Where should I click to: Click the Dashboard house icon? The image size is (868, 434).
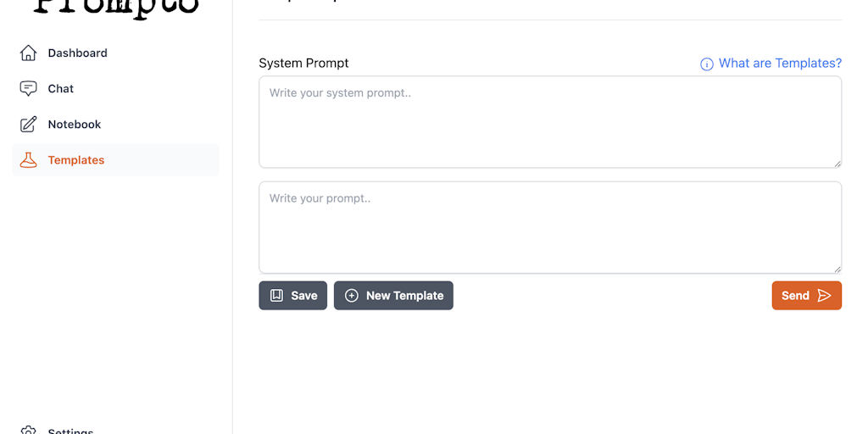(x=28, y=53)
